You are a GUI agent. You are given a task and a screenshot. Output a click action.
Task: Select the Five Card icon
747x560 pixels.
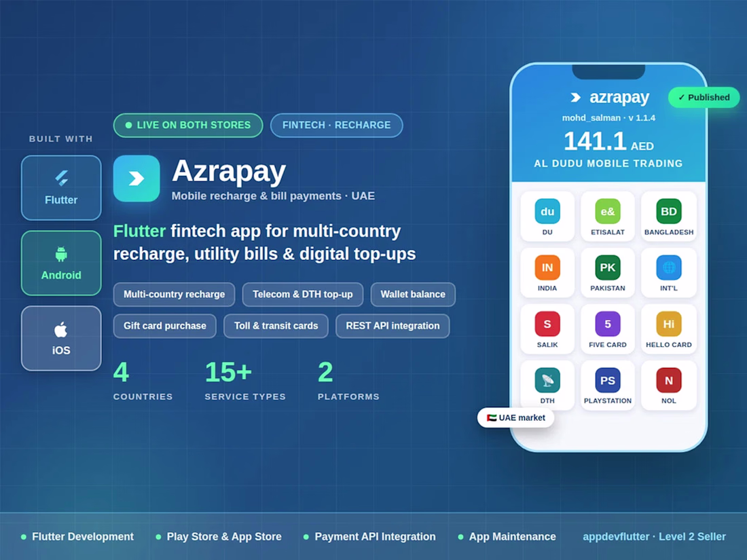[607, 324]
